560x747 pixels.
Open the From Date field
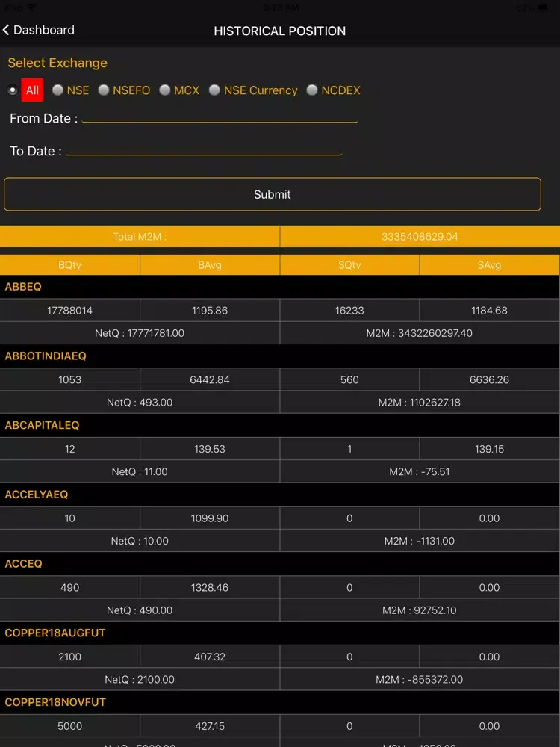tap(220, 118)
